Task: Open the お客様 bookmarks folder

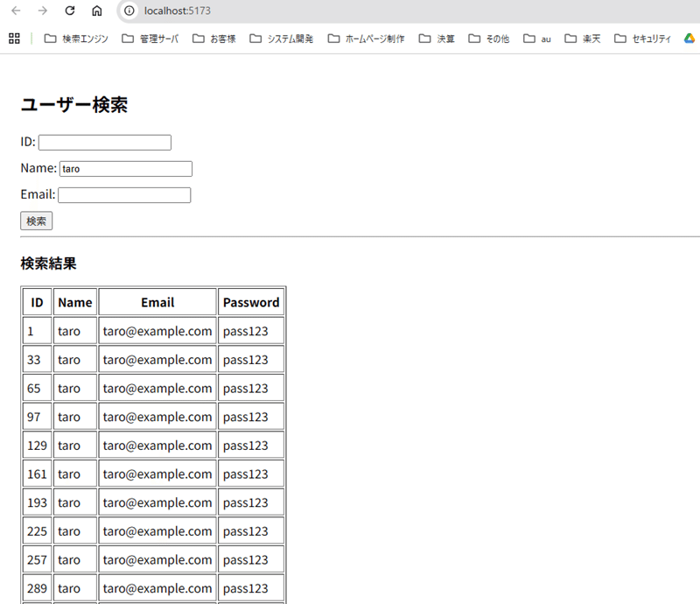Action: pyautogui.click(x=220, y=39)
